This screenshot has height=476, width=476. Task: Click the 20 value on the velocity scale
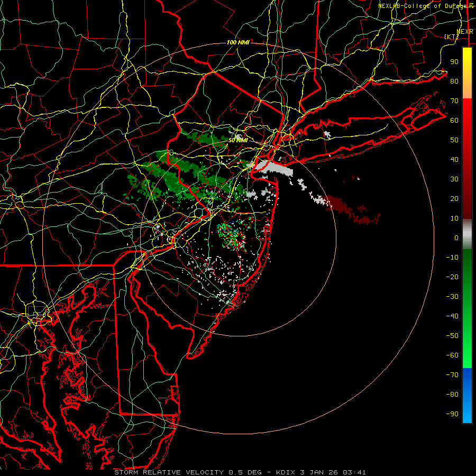tap(454, 199)
